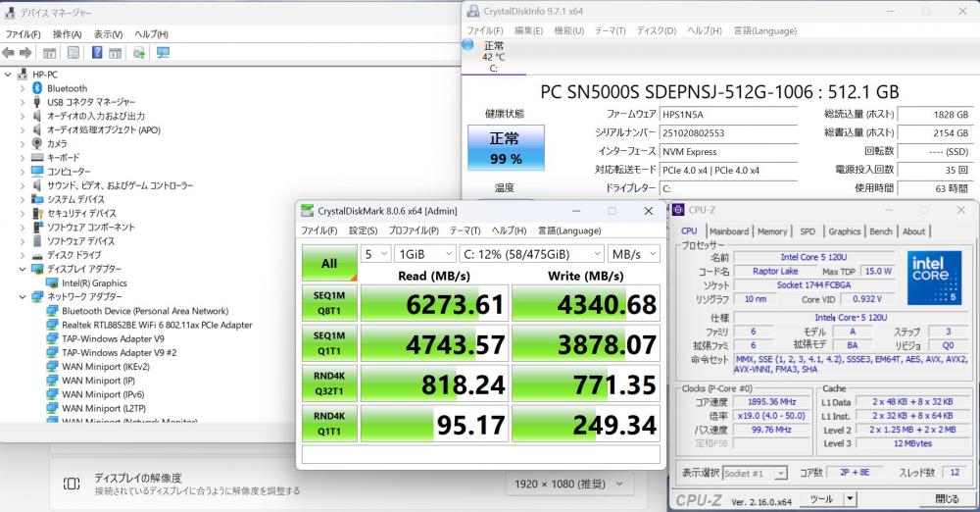This screenshot has width=980, height=512.
Task: Click the 249.34 write speed result
Action: click(586, 425)
